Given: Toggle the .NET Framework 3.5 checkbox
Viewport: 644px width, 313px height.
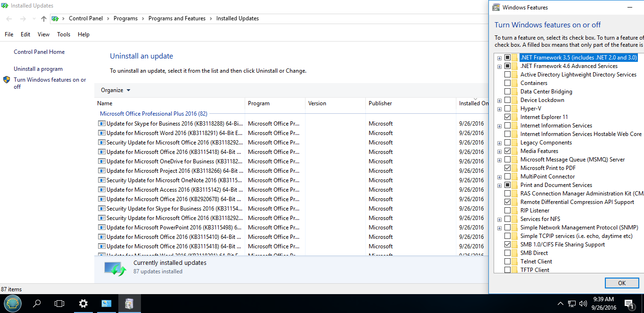Looking at the screenshot, I should tap(507, 58).
